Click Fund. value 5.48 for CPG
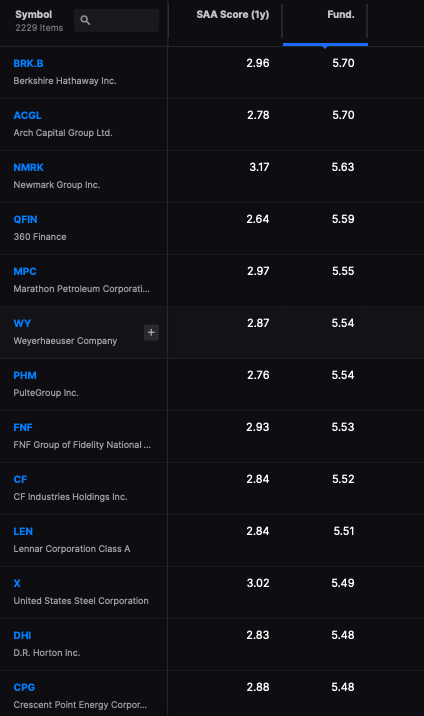Viewport: 424px width, 716px height. click(343, 688)
